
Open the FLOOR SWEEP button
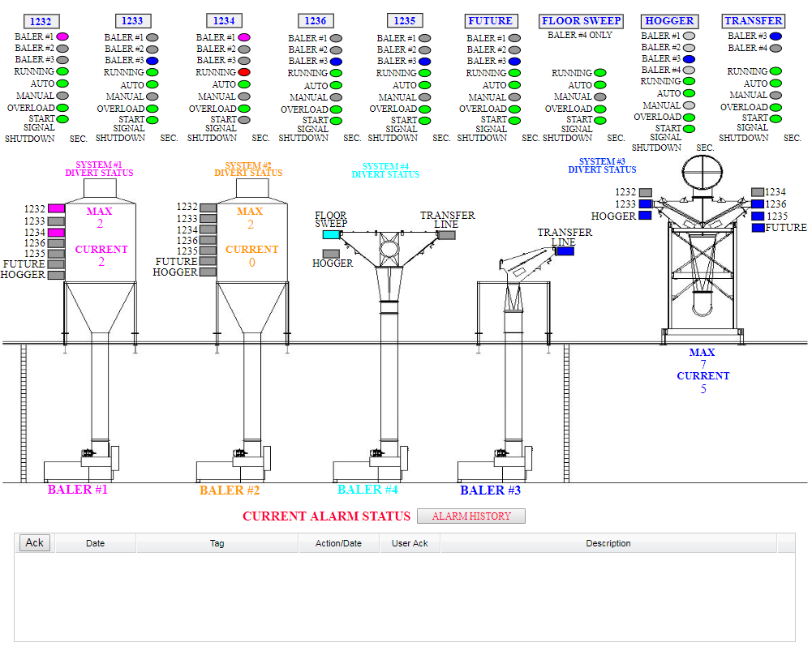[x=581, y=21]
